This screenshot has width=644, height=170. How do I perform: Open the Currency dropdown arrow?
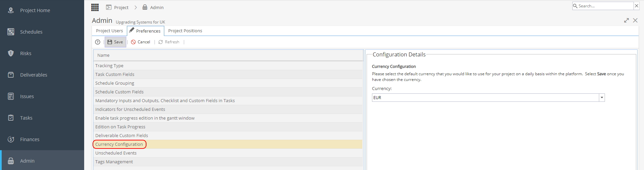tap(602, 98)
